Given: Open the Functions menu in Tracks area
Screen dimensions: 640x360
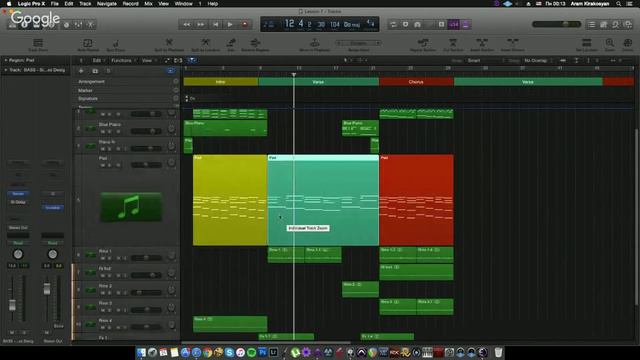Looking at the screenshot, I should click(x=123, y=60).
